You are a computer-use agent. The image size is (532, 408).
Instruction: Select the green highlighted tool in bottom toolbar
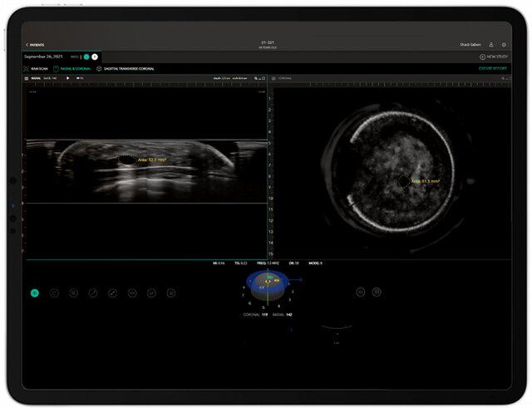[34, 292]
